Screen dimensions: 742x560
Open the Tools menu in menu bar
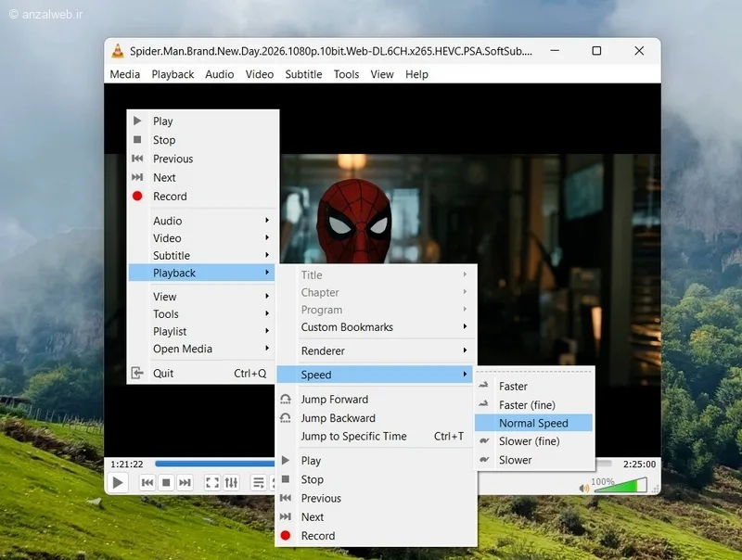coord(346,74)
